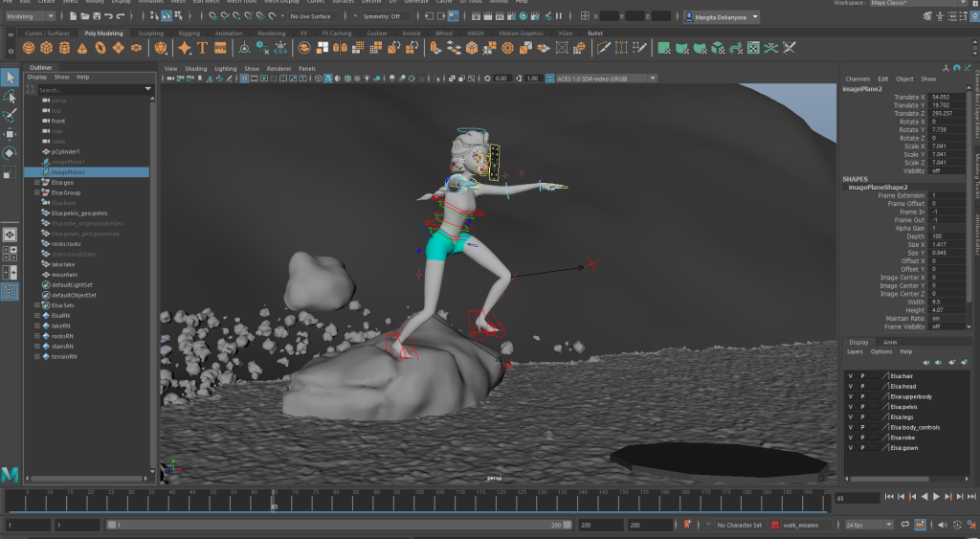Switch to the Rigging shelf tab
The width and height of the screenshot is (980, 539).
click(189, 34)
